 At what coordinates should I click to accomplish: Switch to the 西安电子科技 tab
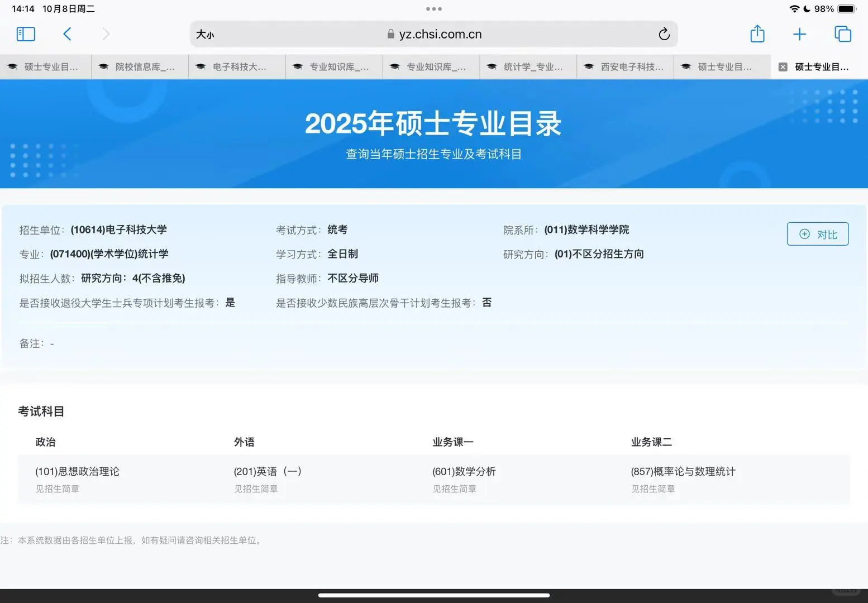tap(624, 66)
